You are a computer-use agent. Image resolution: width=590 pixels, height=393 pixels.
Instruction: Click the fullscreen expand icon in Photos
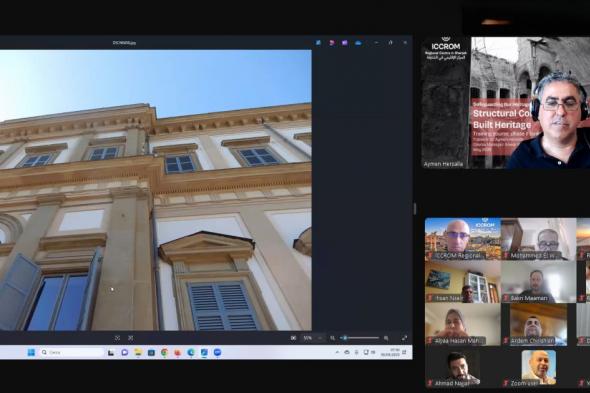click(404, 338)
